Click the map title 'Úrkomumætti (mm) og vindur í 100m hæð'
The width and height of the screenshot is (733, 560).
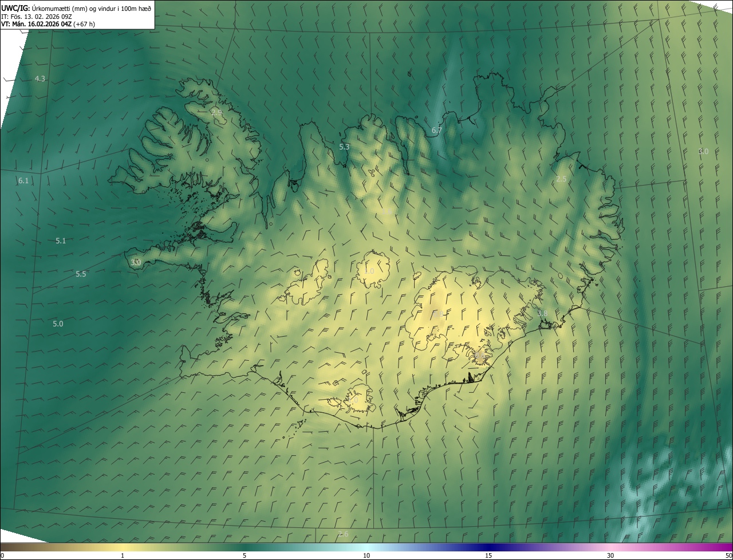click(91, 8)
